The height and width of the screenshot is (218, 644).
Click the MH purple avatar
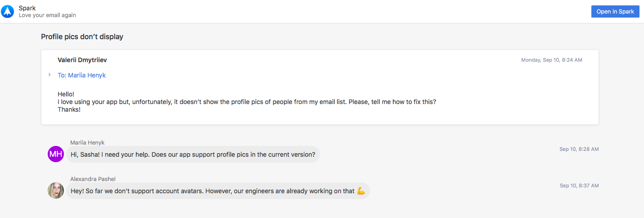pyautogui.click(x=56, y=154)
